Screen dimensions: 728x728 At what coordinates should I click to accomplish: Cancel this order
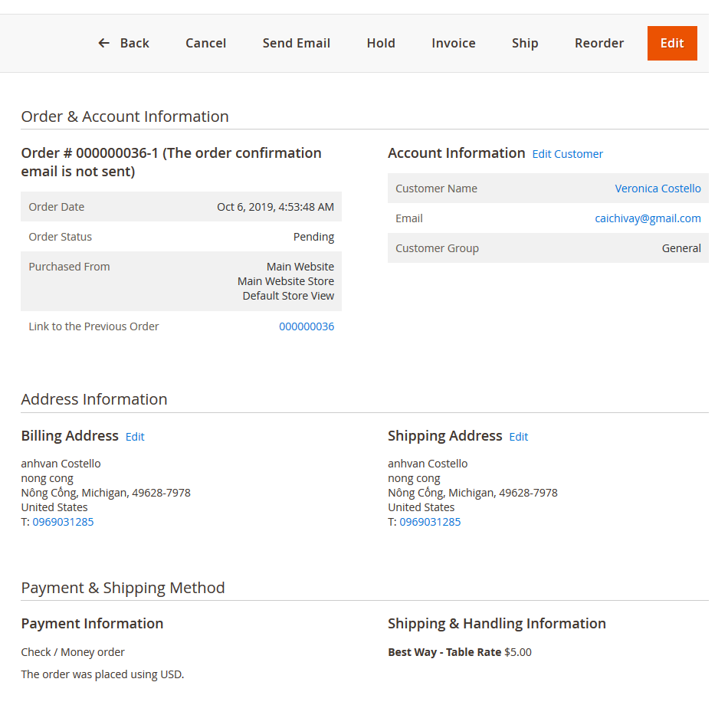click(205, 43)
